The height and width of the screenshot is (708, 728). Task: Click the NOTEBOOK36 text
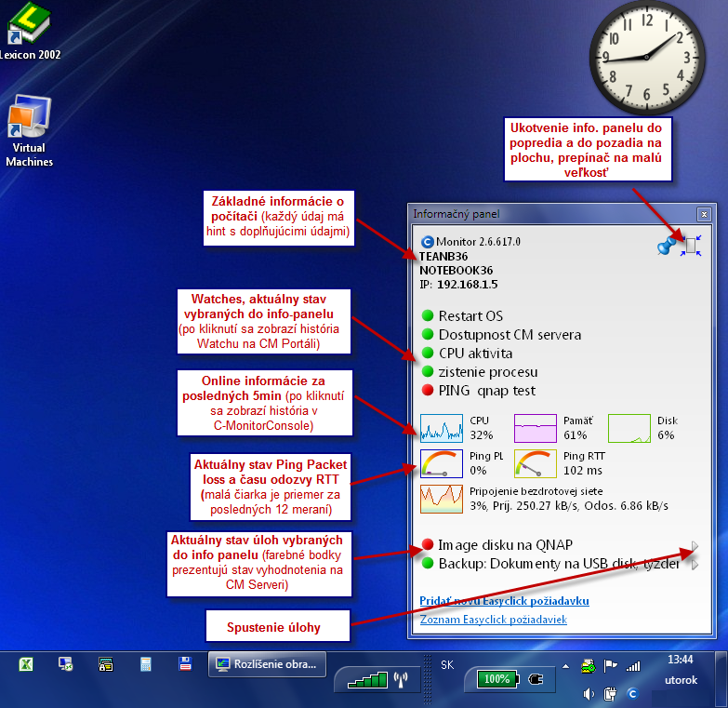pyautogui.click(x=456, y=271)
